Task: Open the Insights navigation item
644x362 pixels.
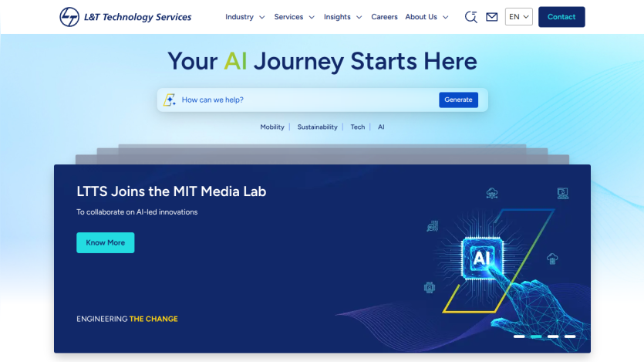Action: [x=337, y=17]
